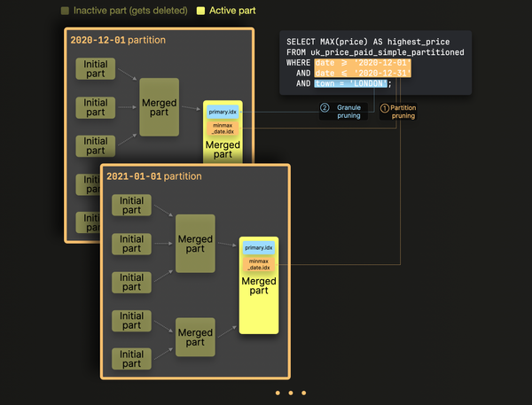Viewport: 532px width, 405px height.
Task: Click the last pagination dot at the bottom
Action: click(x=304, y=393)
